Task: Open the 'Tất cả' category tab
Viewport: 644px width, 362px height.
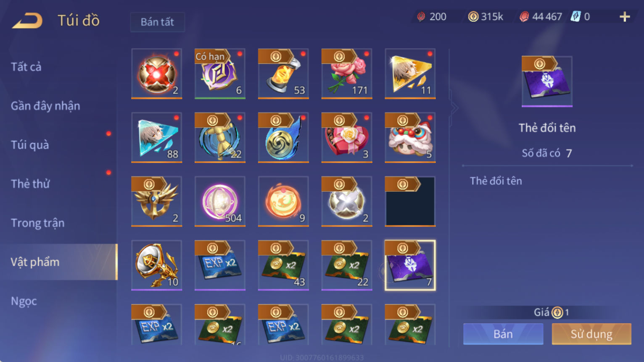Action: tap(26, 67)
